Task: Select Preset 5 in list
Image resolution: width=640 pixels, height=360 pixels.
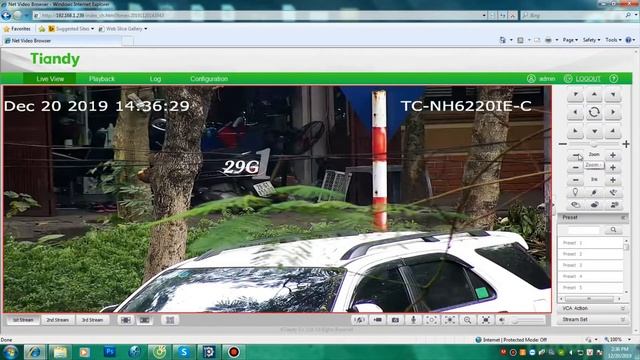Action: pyautogui.click(x=590, y=287)
